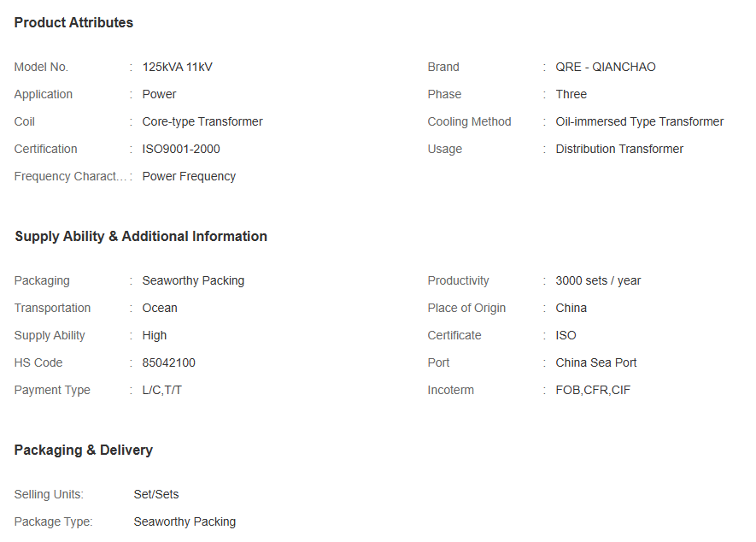The width and height of the screenshot is (756, 542).
Task: Click the HS Code 85042100
Action: tap(168, 363)
